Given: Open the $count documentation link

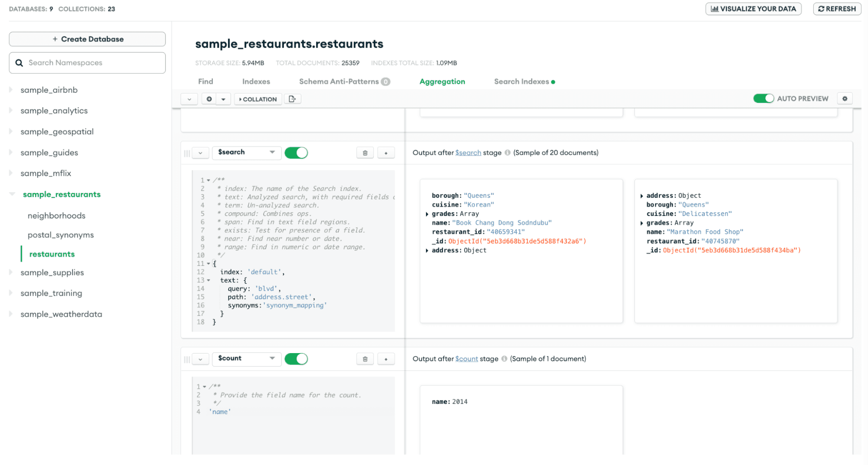Looking at the screenshot, I should pos(466,359).
